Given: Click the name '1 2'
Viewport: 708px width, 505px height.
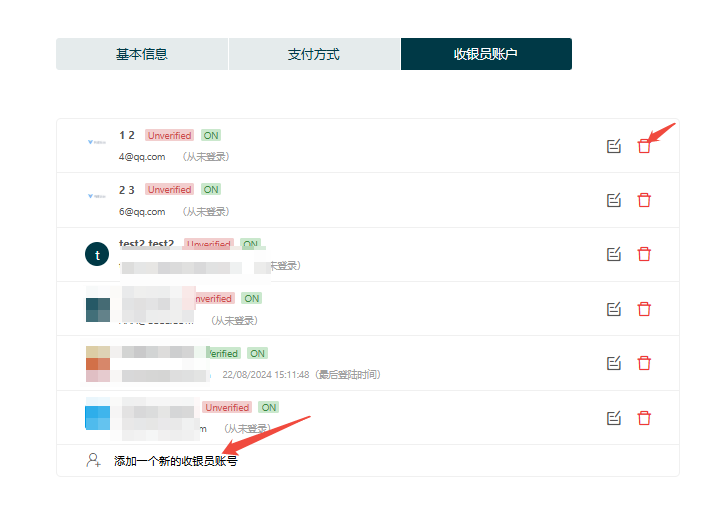Looking at the screenshot, I should point(127,136).
